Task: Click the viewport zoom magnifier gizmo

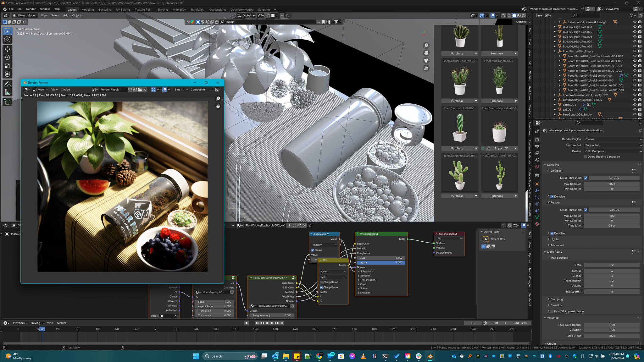Action: pos(426,46)
